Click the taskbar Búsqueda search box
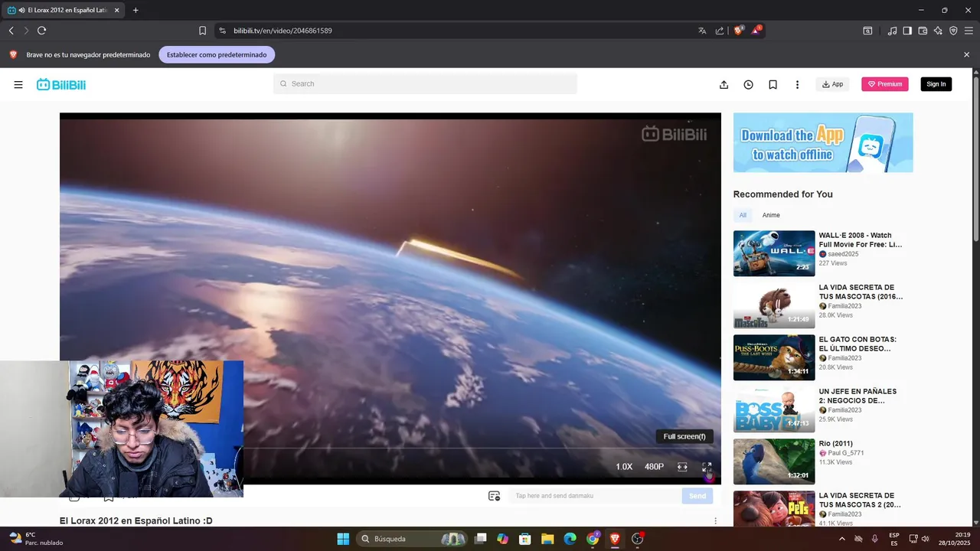The height and width of the screenshot is (551, 980). coord(413,539)
